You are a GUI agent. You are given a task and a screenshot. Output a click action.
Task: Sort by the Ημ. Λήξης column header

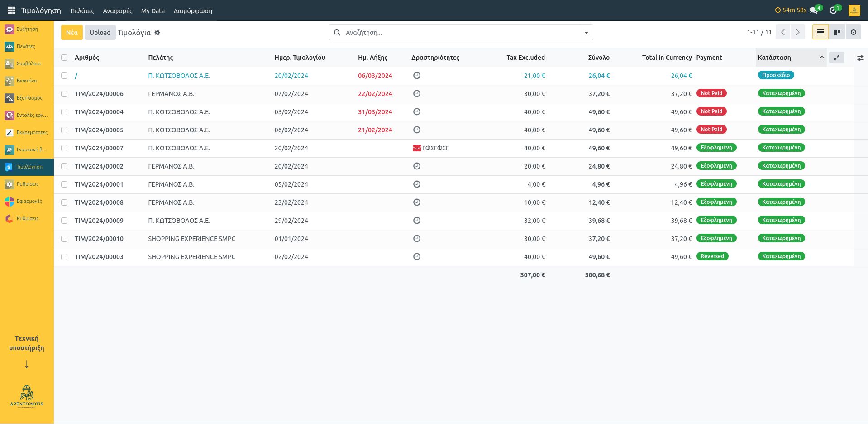(372, 58)
